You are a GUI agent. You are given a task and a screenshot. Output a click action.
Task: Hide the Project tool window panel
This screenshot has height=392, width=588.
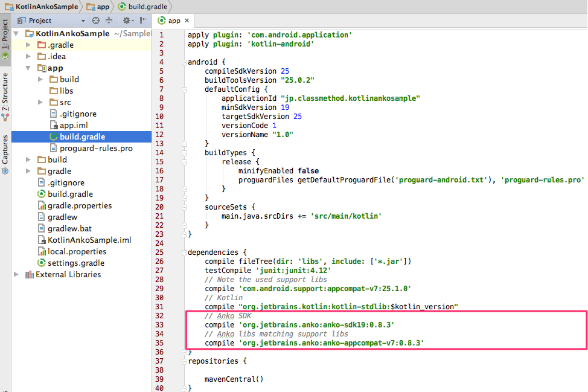pos(142,20)
